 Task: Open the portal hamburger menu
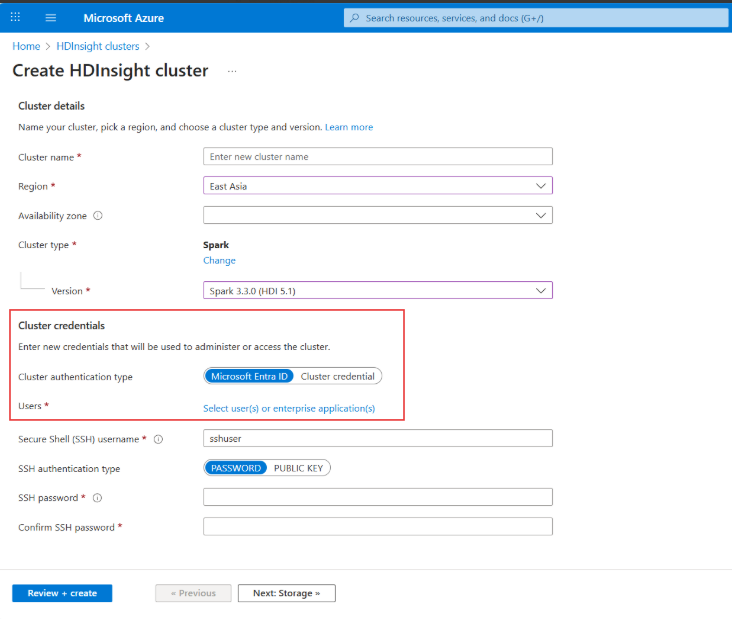(x=50, y=18)
